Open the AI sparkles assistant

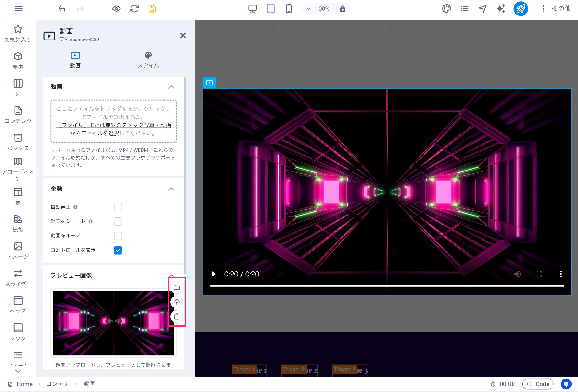[501, 9]
